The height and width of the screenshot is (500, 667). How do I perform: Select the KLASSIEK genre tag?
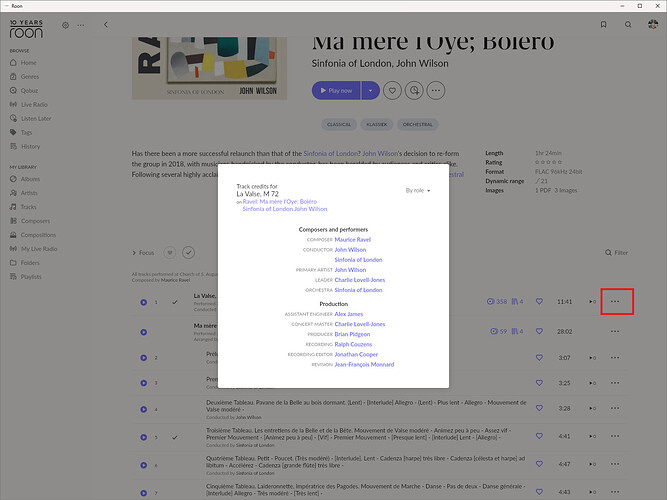coord(376,124)
